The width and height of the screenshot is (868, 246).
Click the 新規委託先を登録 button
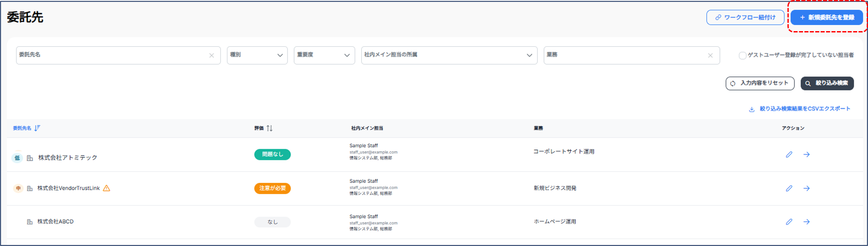[x=826, y=17]
